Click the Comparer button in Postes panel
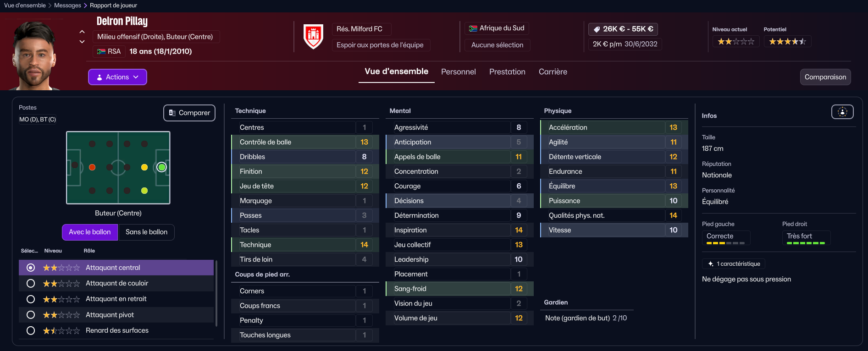Screen dimensions: 868x351 click(x=189, y=113)
